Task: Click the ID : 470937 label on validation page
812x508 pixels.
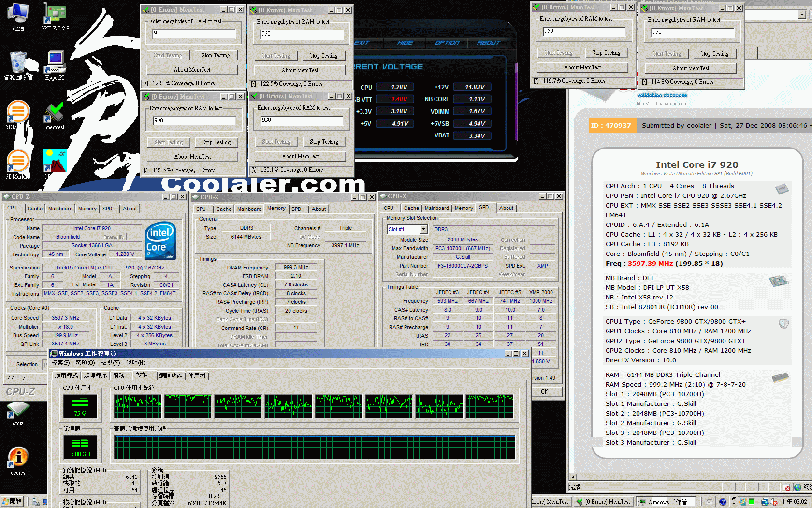Action: point(611,126)
